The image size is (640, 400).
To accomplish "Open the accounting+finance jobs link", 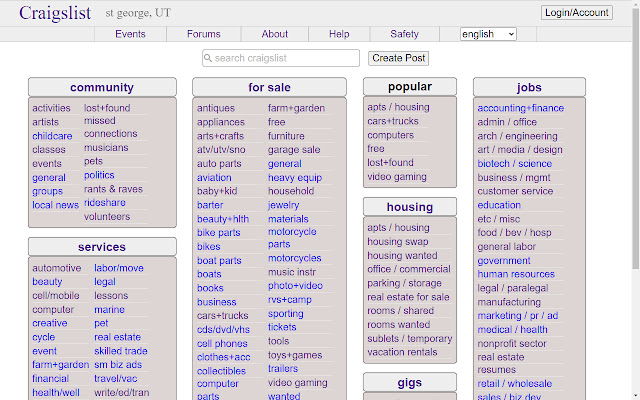I will [520, 108].
